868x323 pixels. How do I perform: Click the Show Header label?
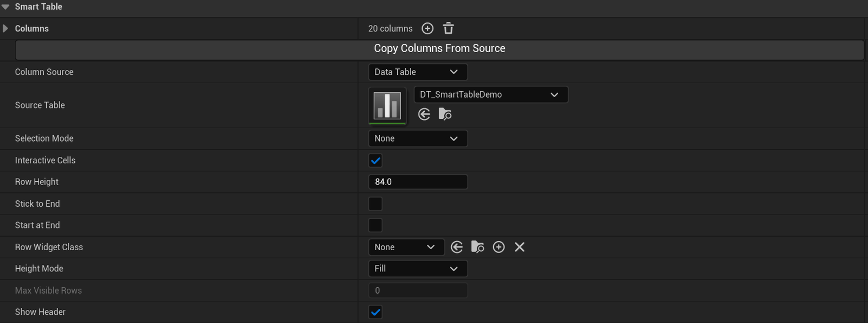(40, 312)
